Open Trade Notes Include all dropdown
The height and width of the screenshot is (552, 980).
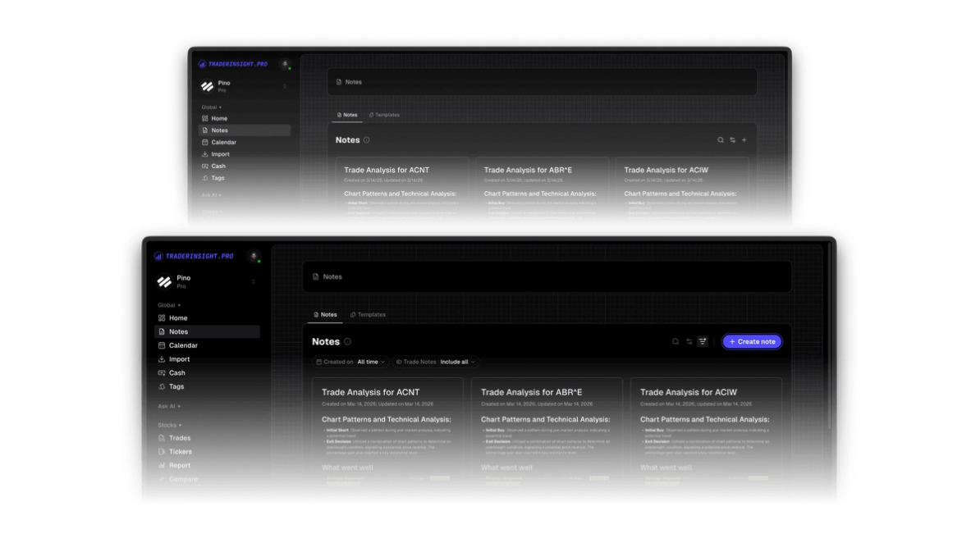click(435, 362)
